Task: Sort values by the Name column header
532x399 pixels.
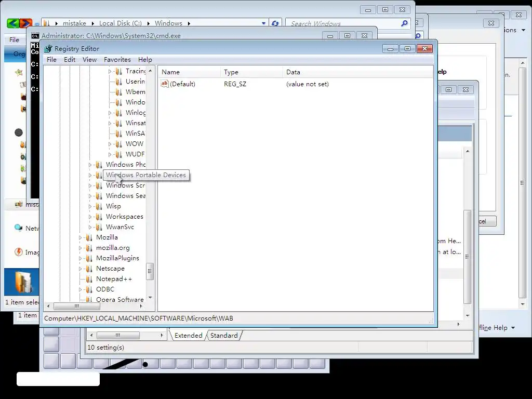Action: click(x=189, y=72)
